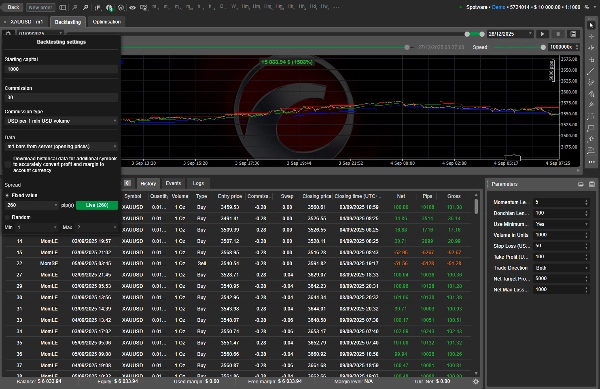Click the Take Profit parameter stepper

[x=587, y=257]
